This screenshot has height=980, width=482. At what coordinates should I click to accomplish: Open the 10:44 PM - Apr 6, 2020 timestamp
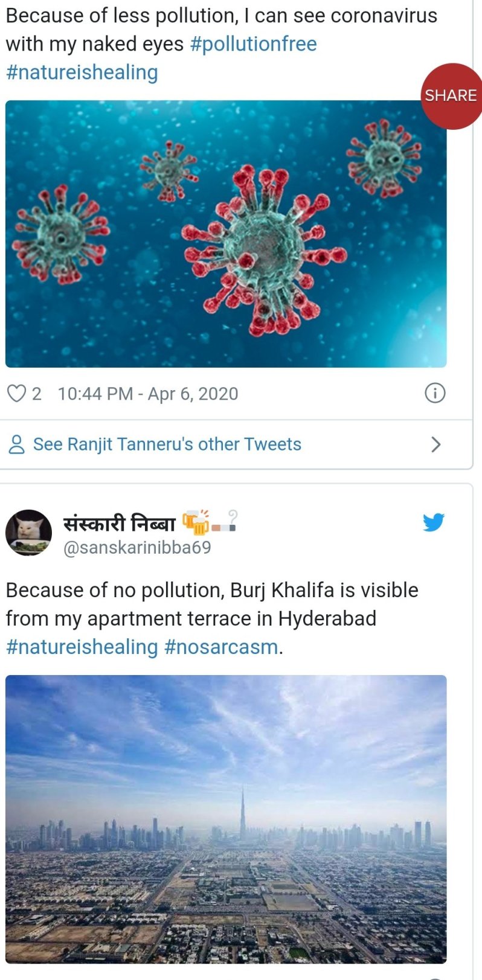coord(148,394)
